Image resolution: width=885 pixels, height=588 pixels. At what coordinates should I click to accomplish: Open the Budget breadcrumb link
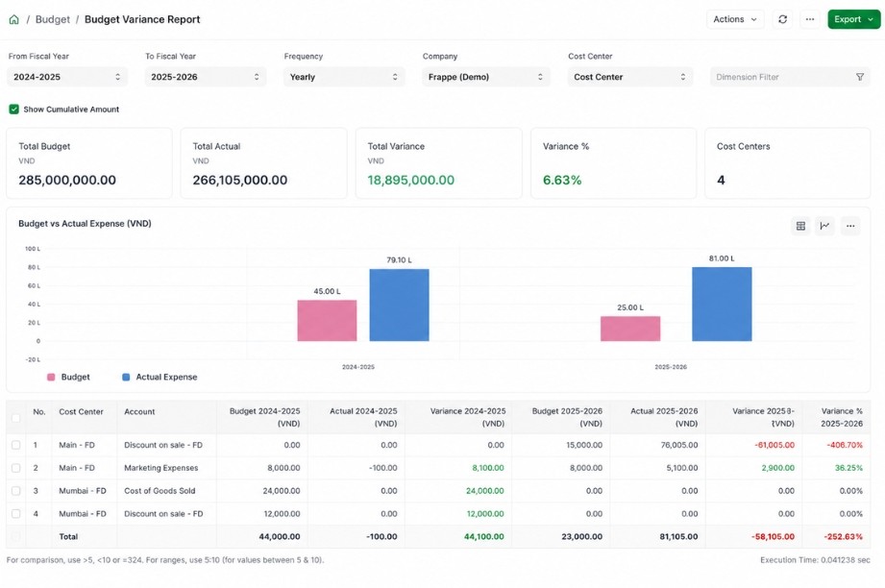pyautogui.click(x=53, y=19)
